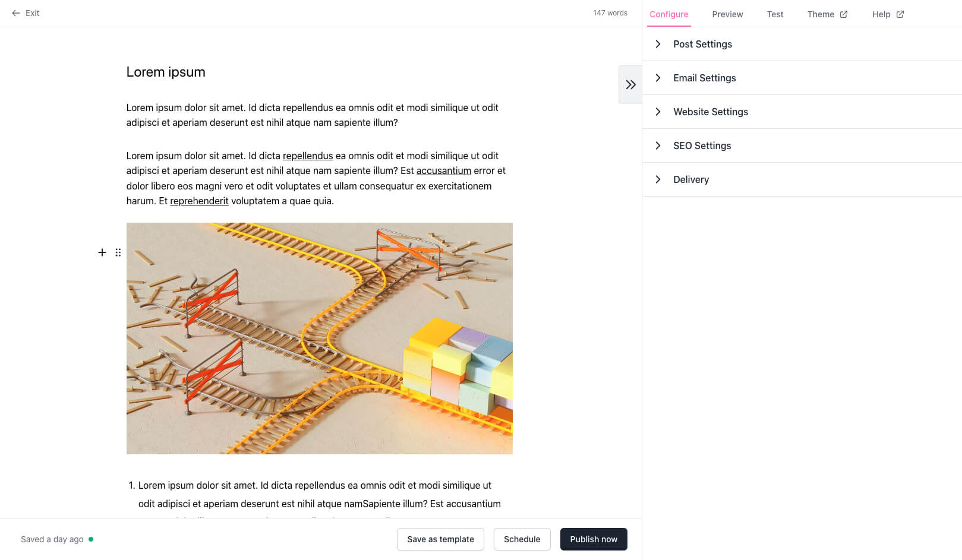962x560 pixels.
Task: Collapse the settings sidebar via double-chevron icon
Action: pyautogui.click(x=630, y=84)
